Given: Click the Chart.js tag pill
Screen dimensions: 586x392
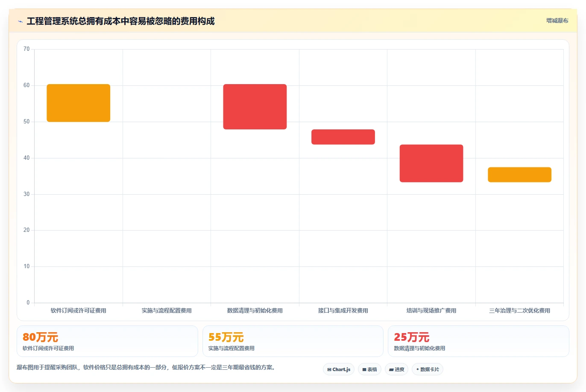Looking at the screenshot, I should tap(339, 369).
